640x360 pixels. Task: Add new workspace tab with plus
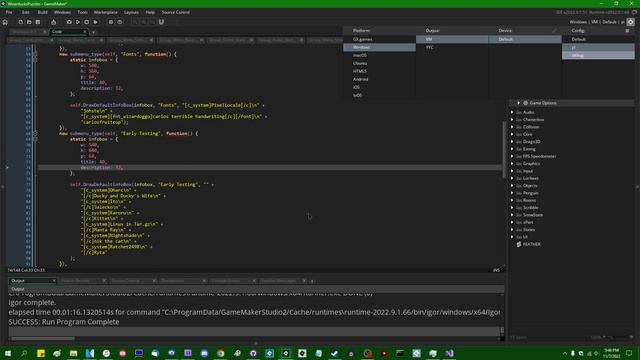pyautogui.click(x=93, y=32)
